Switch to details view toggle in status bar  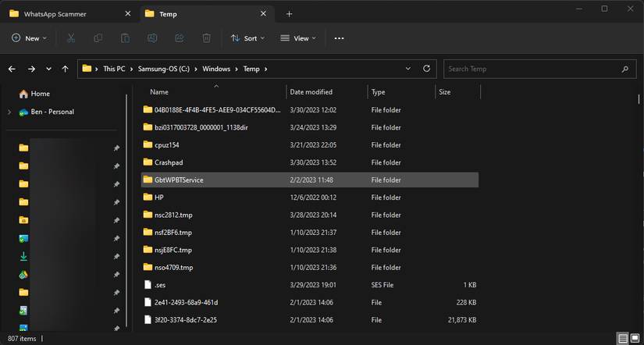tap(622, 339)
